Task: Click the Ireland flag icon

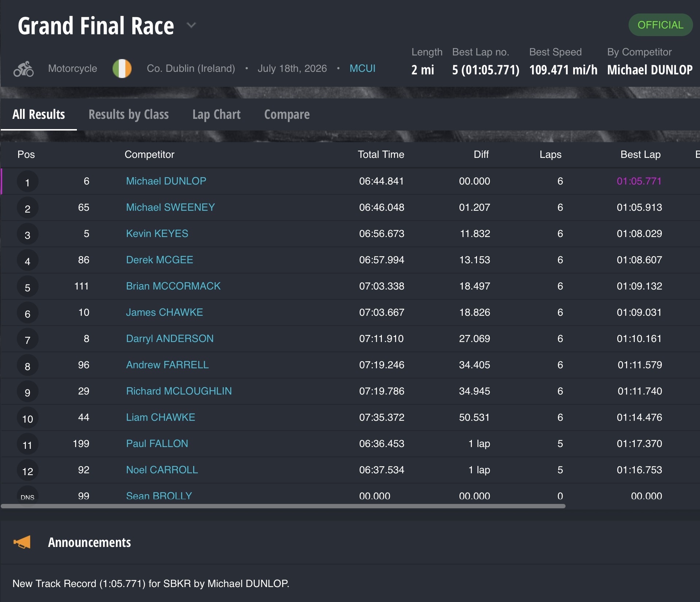Action: pyautogui.click(x=122, y=69)
